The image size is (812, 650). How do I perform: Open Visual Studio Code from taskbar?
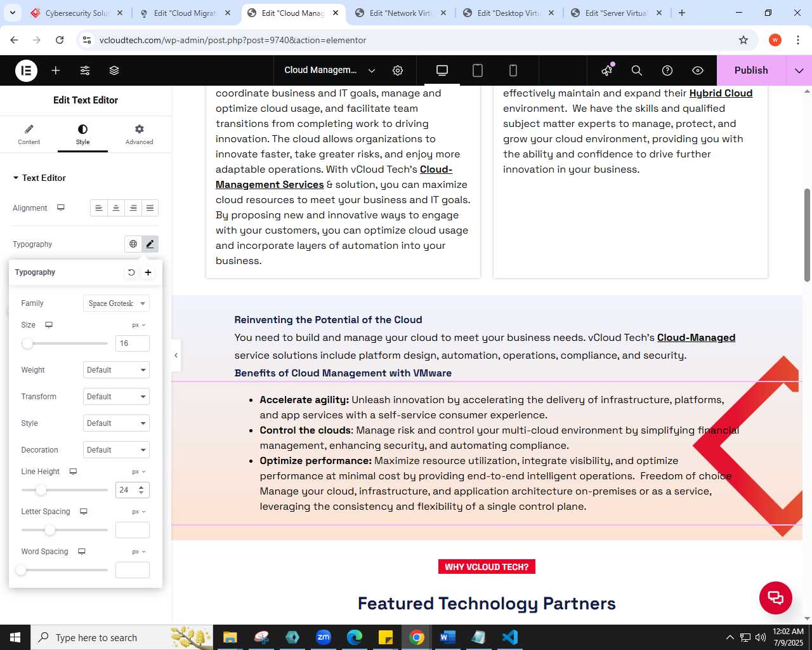[x=510, y=637]
